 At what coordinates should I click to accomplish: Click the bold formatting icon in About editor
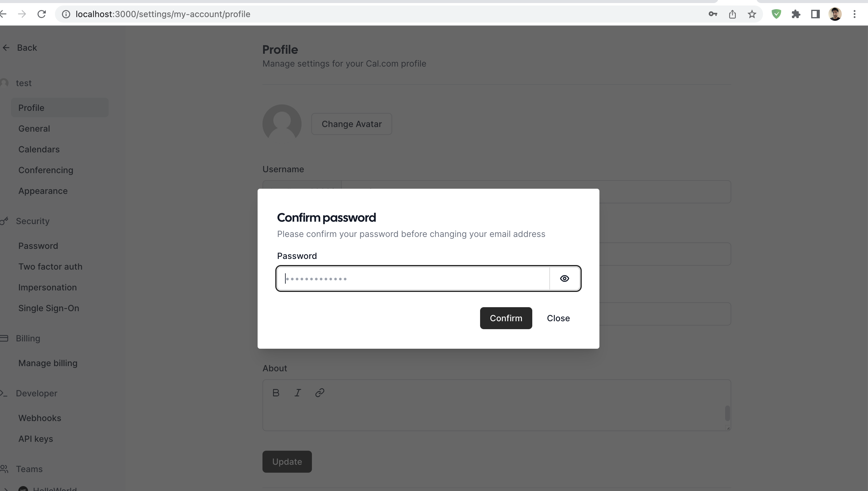(276, 393)
